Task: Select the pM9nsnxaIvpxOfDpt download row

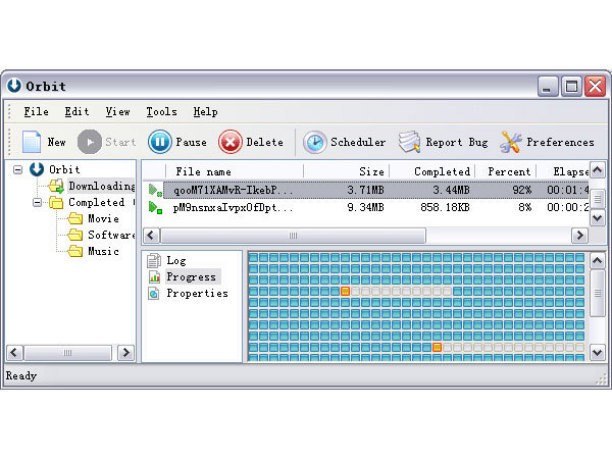Action: 366,207
